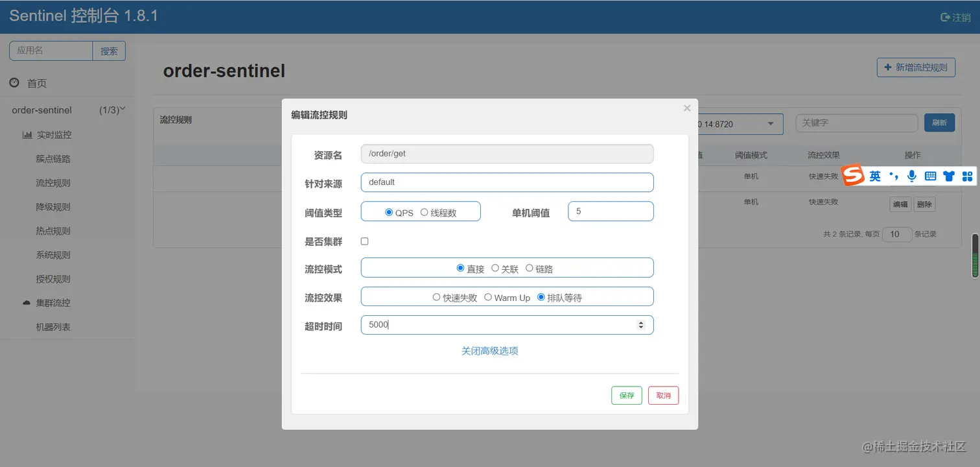
Task: Focus the 应用名 search input
Action: coord(51,51)
